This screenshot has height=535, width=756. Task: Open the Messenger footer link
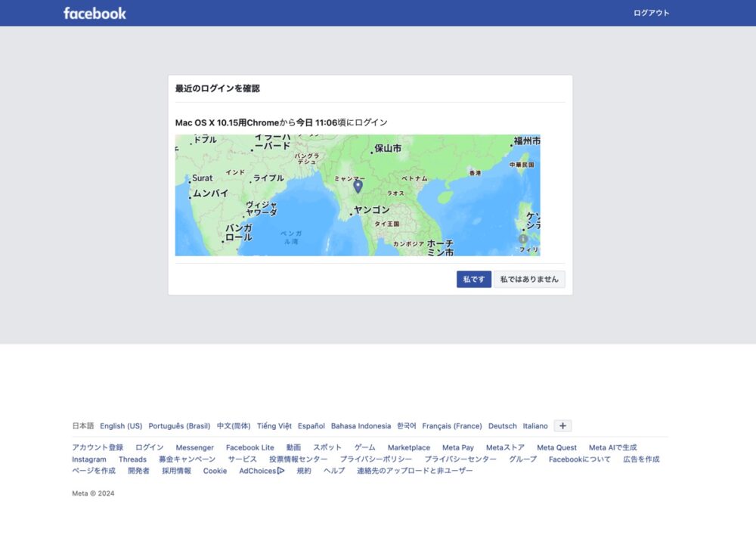pos(194,448)
